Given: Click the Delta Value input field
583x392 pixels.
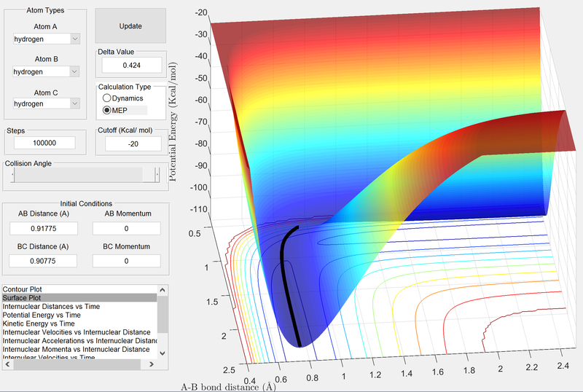Looking at the screenshot, I should point(131,65).
